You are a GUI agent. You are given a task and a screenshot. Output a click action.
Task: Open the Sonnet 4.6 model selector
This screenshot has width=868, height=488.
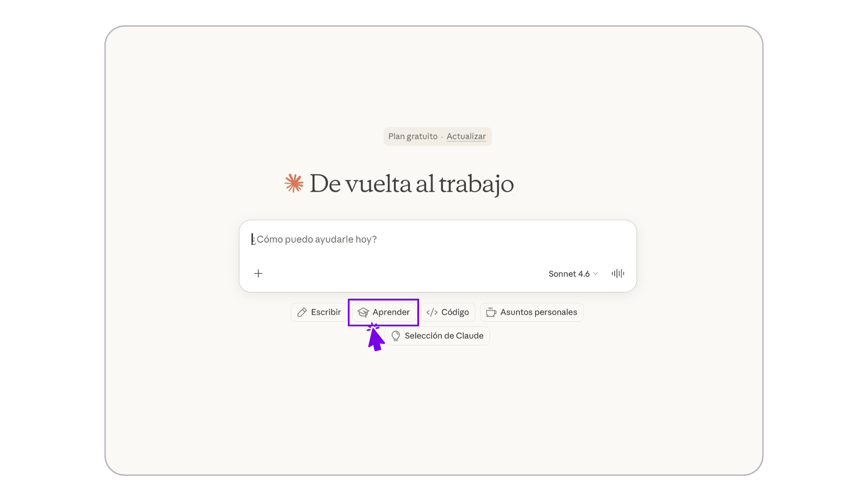(x=569, y=274)
